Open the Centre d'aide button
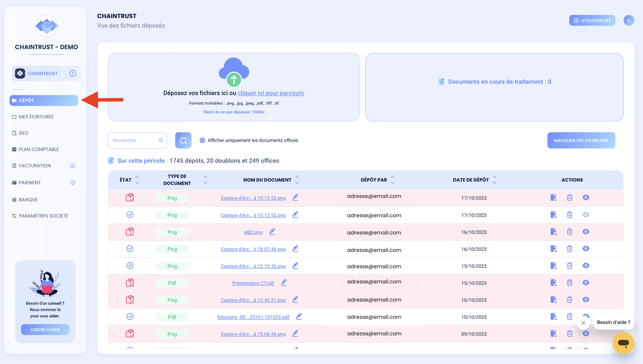Screen dimensions: 643x364 [x=45, y=330]
